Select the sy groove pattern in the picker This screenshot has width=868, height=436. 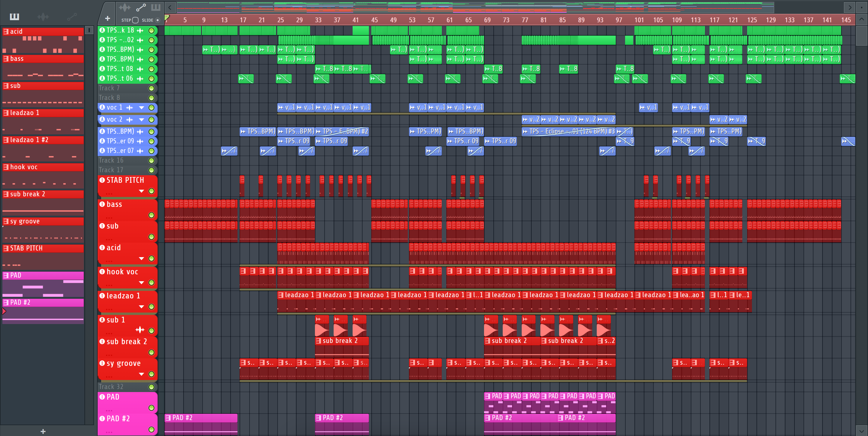click(x=43, y=230)
